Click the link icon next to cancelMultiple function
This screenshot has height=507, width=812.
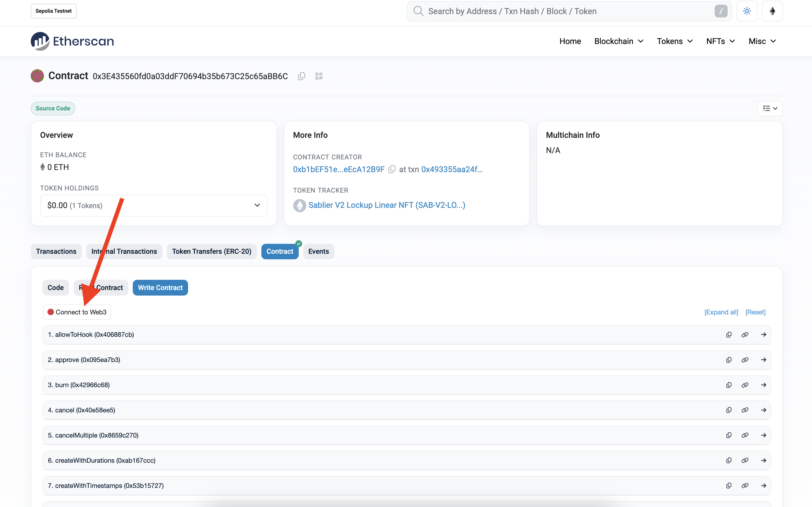[745, 435]
